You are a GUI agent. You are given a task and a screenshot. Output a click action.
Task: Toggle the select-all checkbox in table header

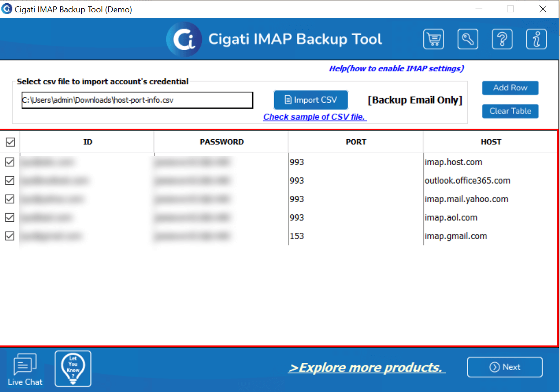click(x=10, y=142)
